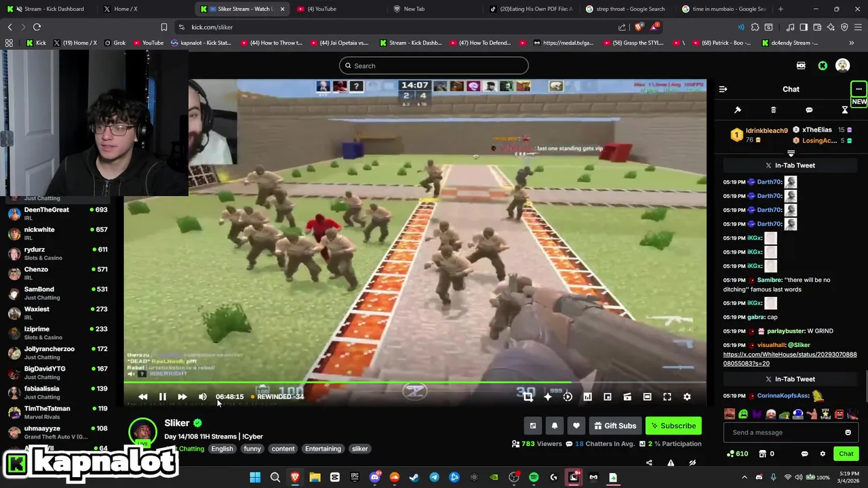Screen dimensions: 868x488
Task: Toggle mini player mode icon
Action: [x=608, y=396]
